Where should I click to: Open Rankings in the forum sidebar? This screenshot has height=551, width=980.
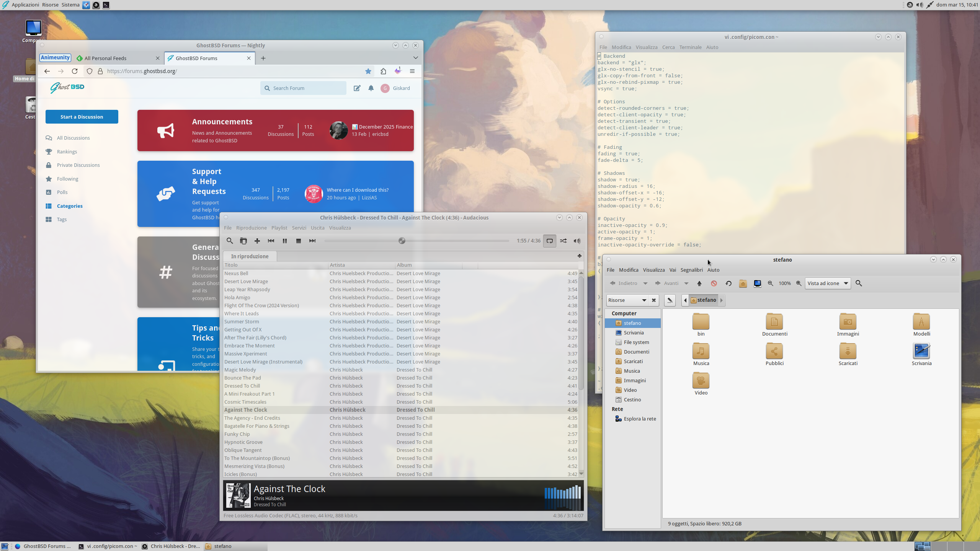tap(67, 152)
